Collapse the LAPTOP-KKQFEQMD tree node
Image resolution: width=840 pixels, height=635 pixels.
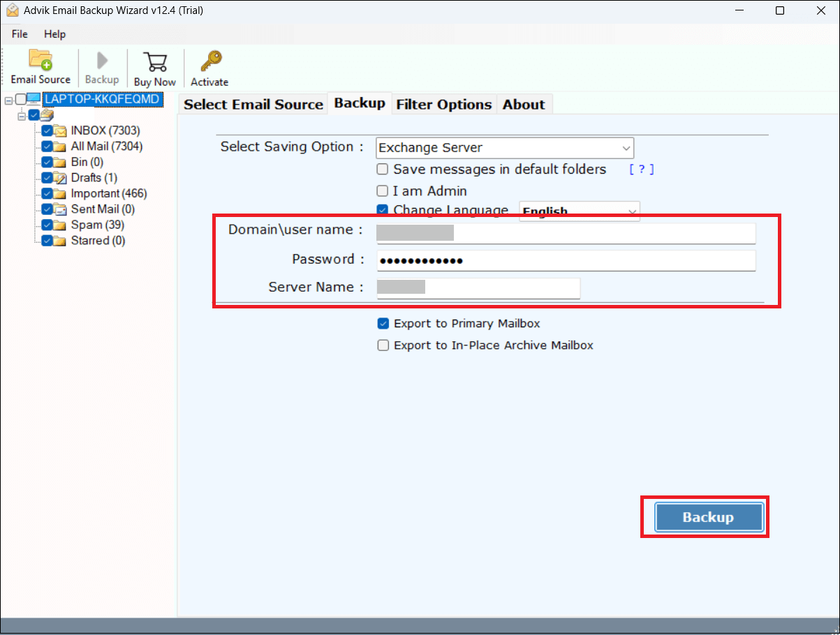pos(8,100)
